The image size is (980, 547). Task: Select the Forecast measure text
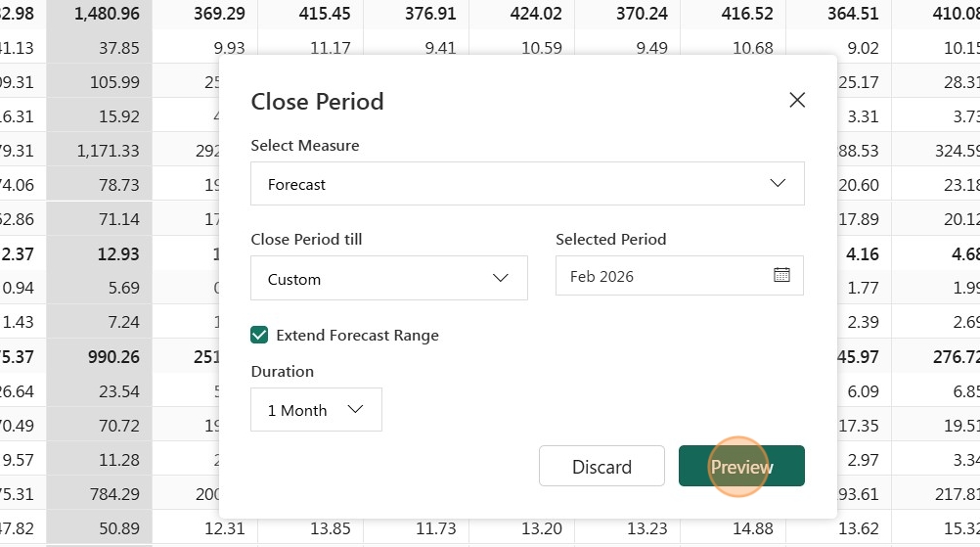[296, 184]
